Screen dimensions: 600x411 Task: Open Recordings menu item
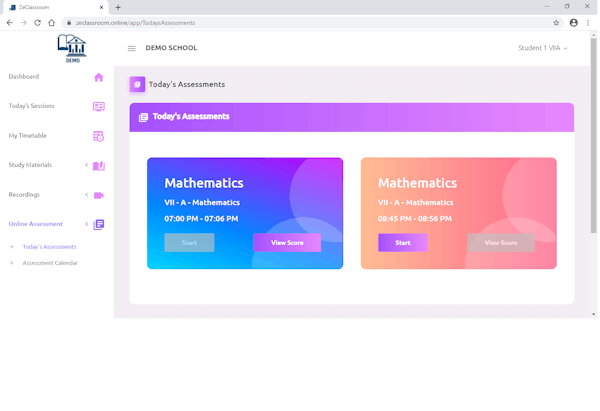click(24, 195)
